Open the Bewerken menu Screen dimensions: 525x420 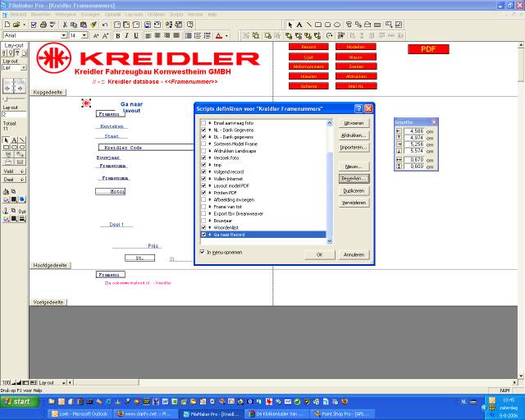point(41,15)
